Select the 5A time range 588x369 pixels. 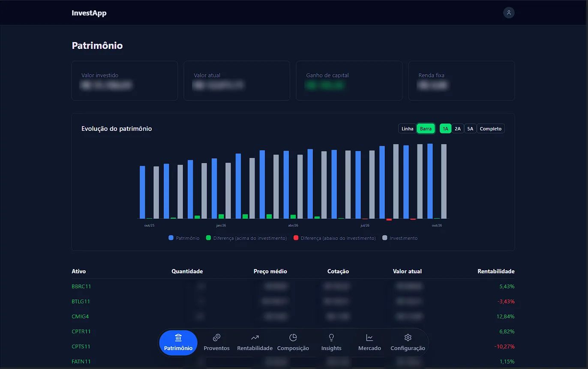(470, 129)
